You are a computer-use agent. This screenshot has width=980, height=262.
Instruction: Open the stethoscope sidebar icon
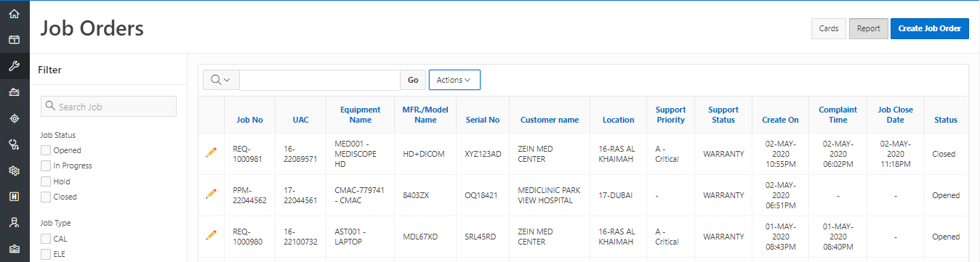(14, 144)
